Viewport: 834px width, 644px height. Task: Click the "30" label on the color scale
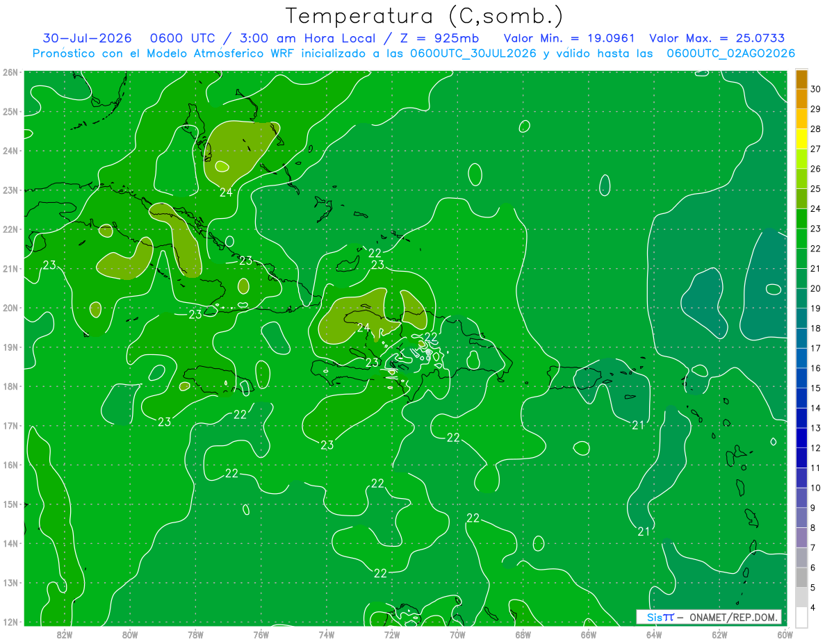point(816,89)
